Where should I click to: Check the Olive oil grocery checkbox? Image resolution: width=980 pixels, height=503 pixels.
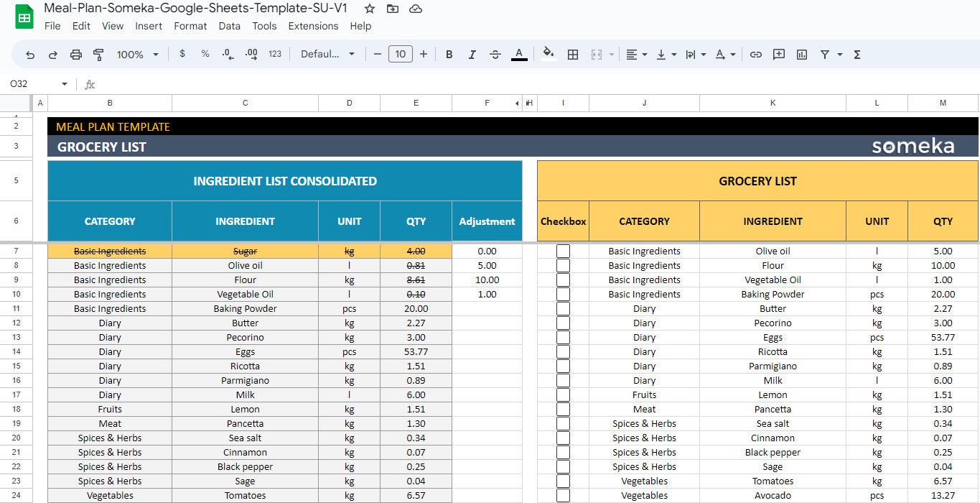(563, 251)
